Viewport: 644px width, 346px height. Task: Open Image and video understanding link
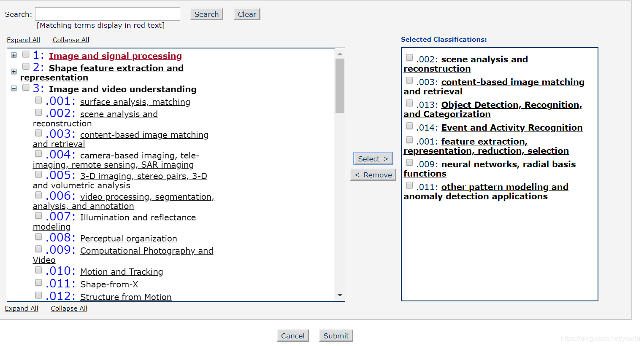[x=123, y=89]
